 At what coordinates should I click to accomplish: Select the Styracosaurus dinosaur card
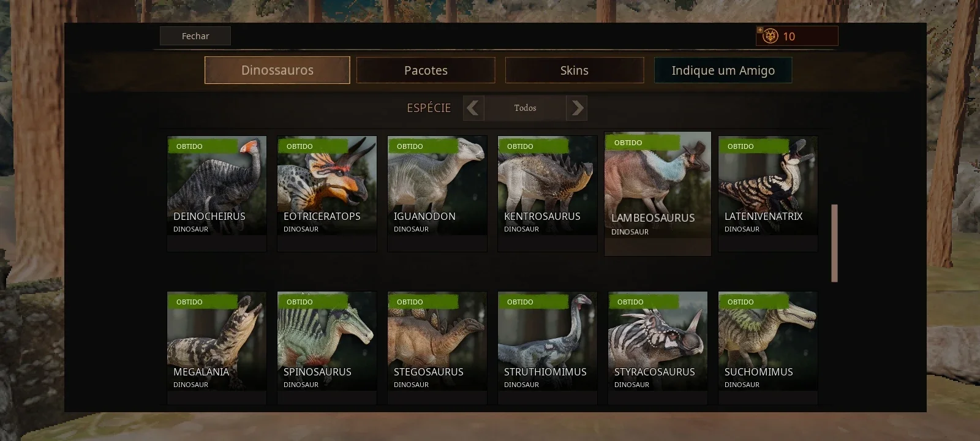tap(658, 347)
